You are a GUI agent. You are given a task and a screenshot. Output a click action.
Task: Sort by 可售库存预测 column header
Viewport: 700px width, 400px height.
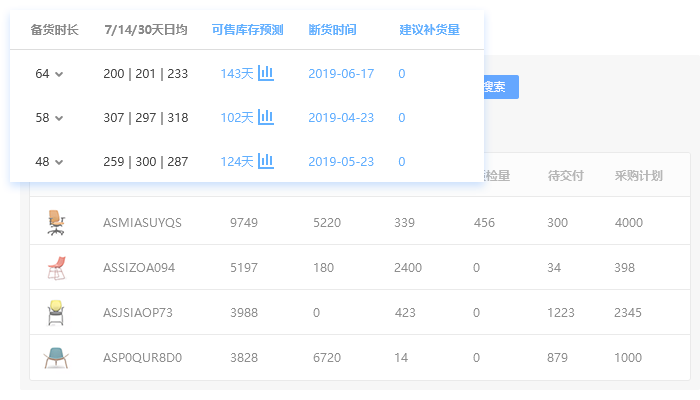pos(247,30)
